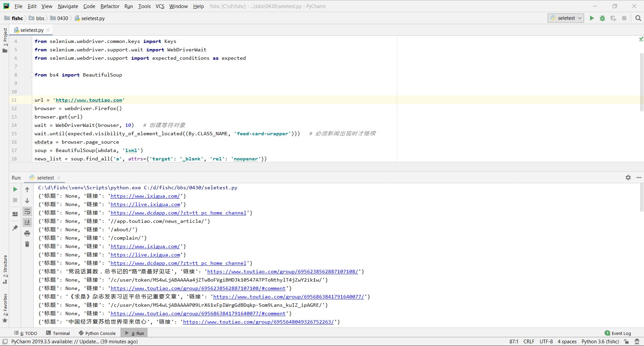Start debugging with the bug icon

pyautogui.click(x=602, y=18)
